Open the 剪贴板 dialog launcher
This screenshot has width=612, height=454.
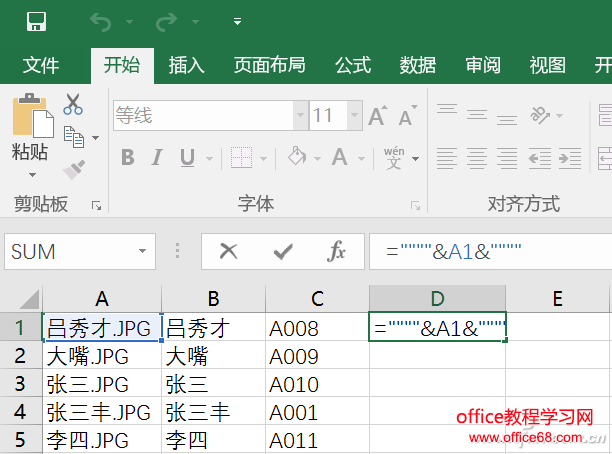tap(96, 206)
